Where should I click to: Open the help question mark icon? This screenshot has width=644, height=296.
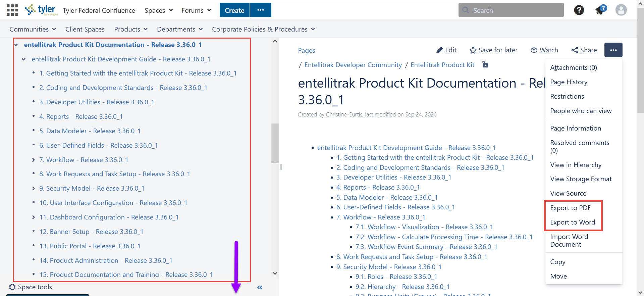point(579,10)
